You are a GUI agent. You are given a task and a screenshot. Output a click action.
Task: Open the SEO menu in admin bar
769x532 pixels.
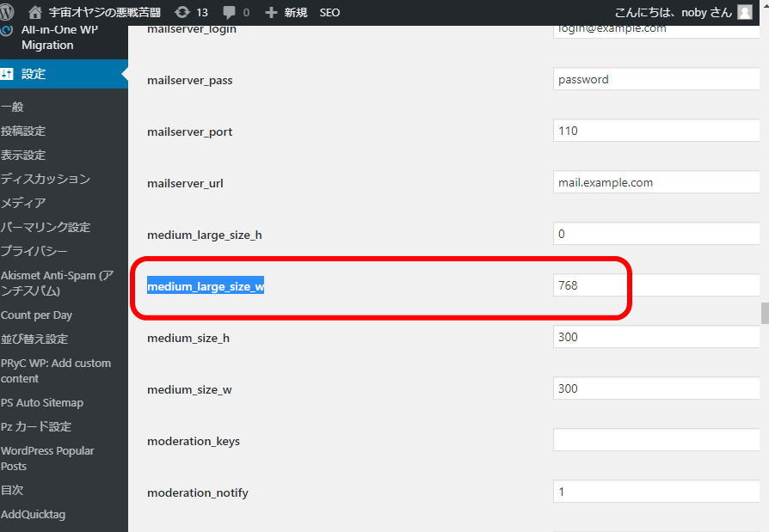(329, 12)
